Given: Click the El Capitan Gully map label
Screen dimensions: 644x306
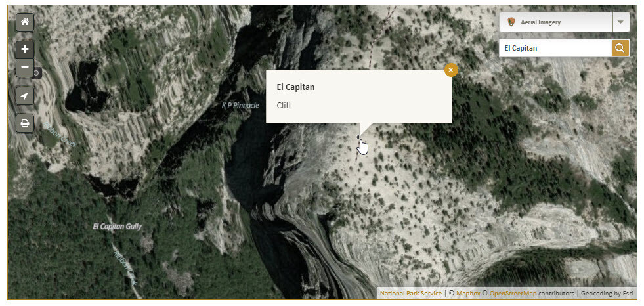Looking at the screenshot, I should point(117,227).
